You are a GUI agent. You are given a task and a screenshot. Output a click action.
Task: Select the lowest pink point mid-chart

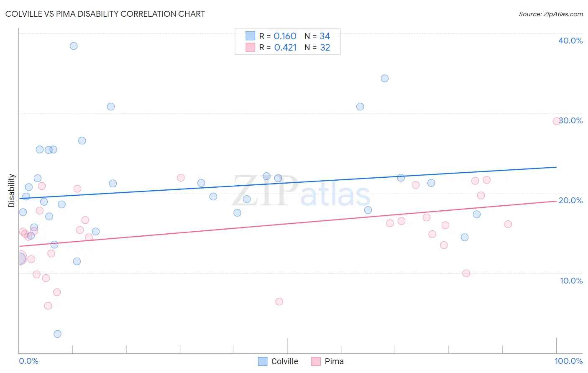pos(279,301)
